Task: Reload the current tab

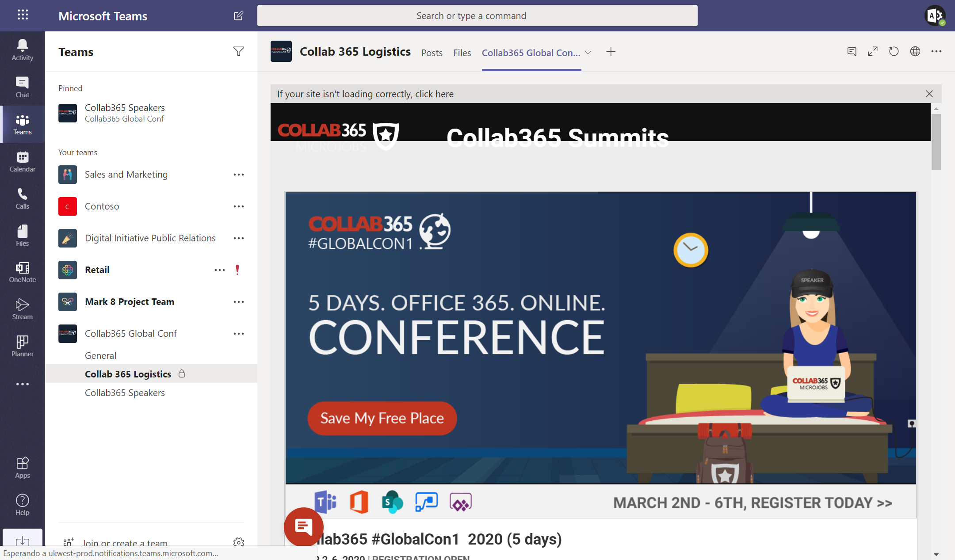Action: (x=894, y=52)
